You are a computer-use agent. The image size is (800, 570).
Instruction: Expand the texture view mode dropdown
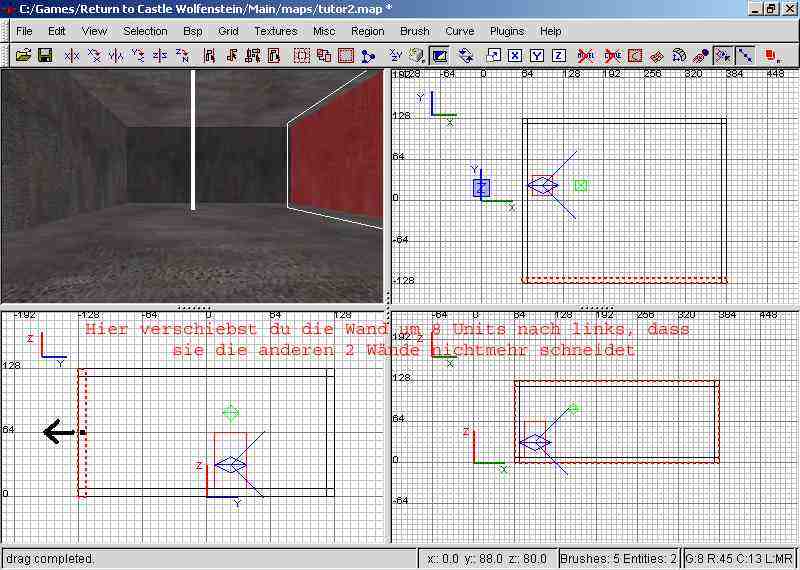tap(416, 55)
